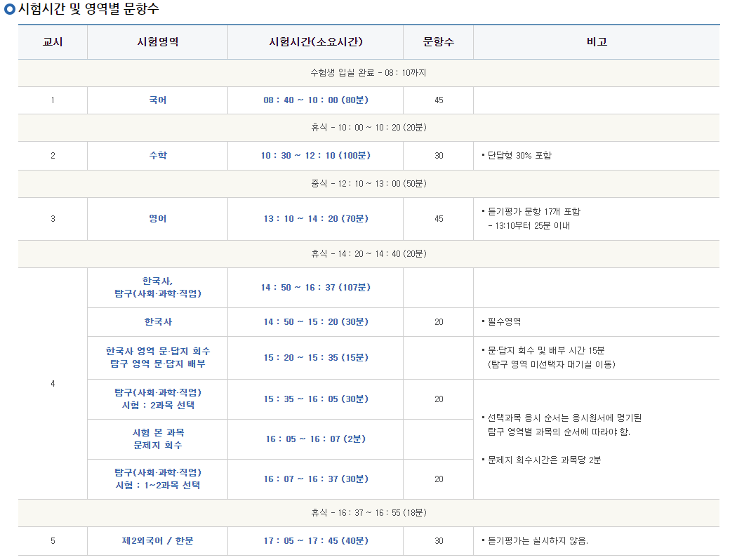
Task: Select the time '14 : 50 ~ 15 : 20 (30분)'
Action: (x=315, y=322)
